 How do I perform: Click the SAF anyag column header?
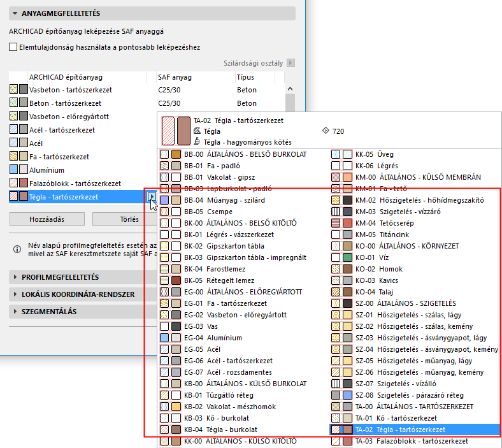tap(196, 77)
